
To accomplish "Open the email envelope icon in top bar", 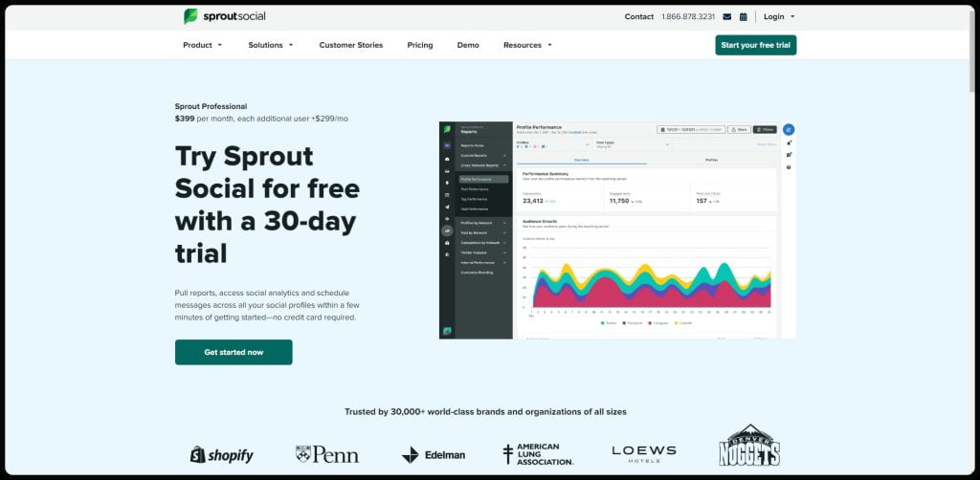I will click(x=727, y=17).
